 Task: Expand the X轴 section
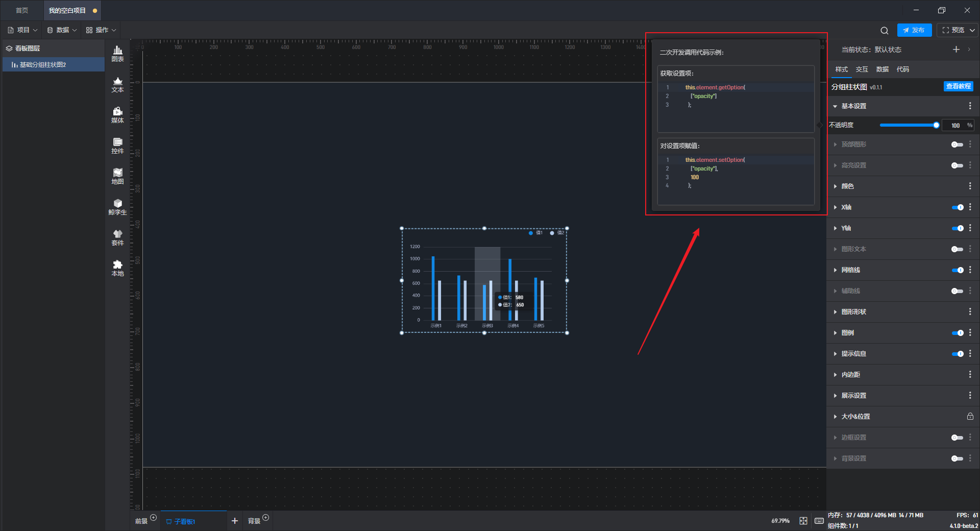[x=835, y=207]
